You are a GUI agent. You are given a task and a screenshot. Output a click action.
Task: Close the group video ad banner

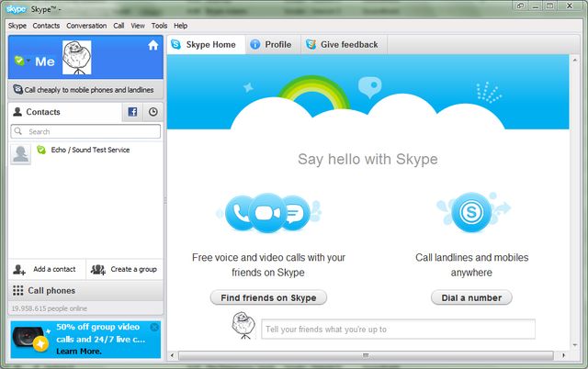154,327
